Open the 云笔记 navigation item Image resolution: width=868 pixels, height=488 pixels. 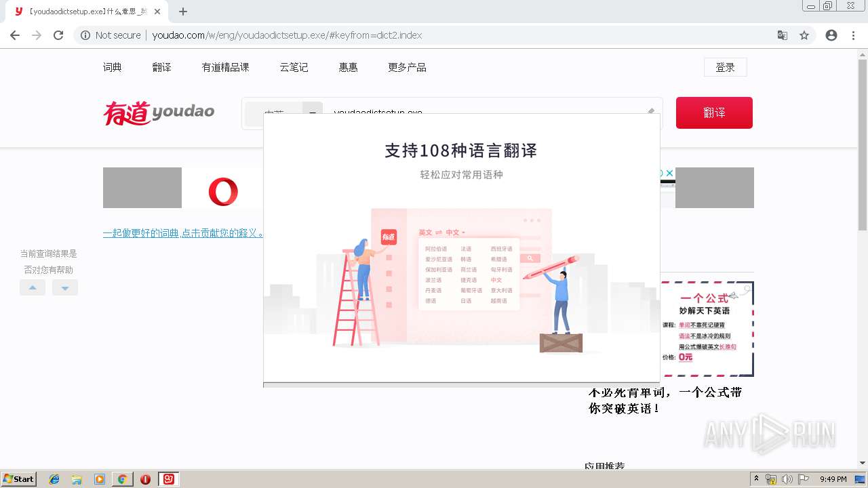tap(294, 67)
